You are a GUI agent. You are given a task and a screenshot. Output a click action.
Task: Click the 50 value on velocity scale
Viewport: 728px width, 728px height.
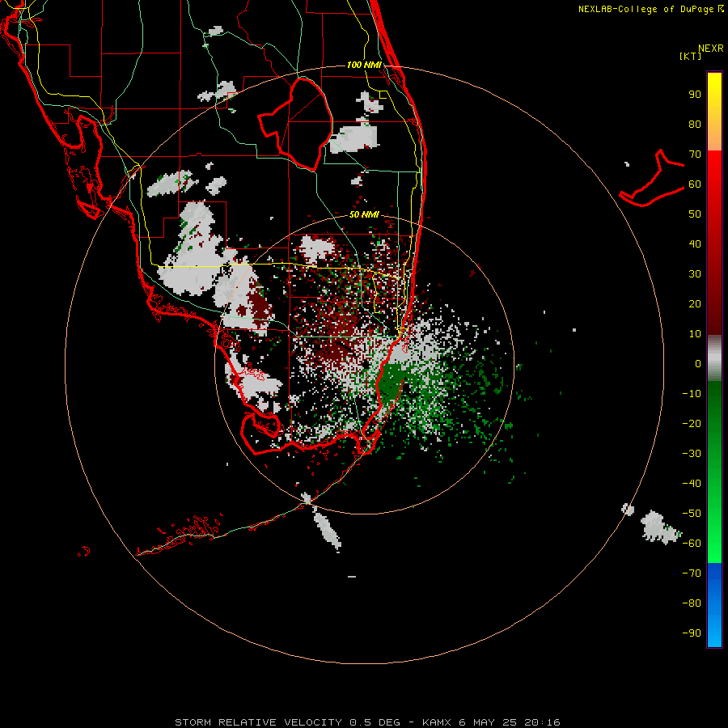click(695, 214)
